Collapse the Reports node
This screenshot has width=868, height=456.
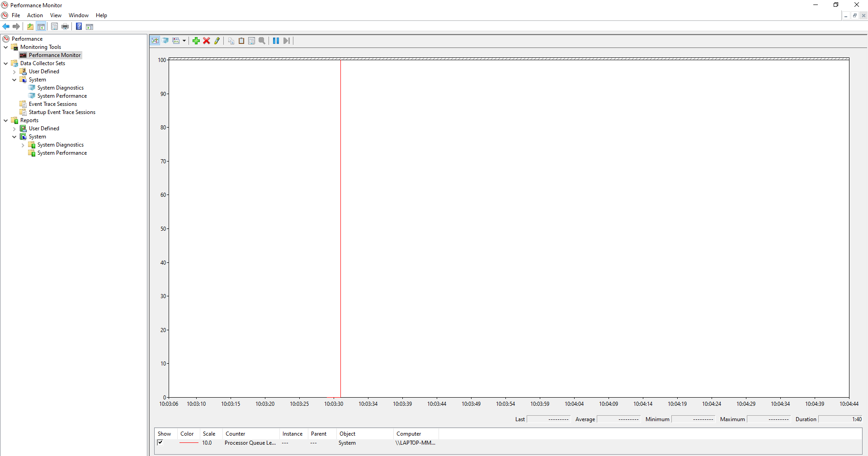(x=6, y=120)
